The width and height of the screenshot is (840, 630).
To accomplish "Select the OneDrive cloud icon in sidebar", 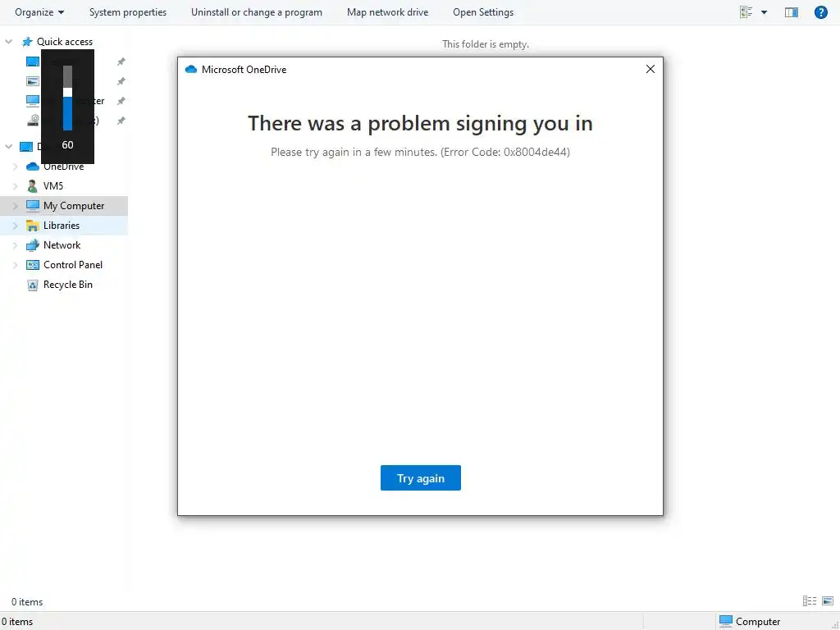I will pyautogui.click(x=33, y=167).
